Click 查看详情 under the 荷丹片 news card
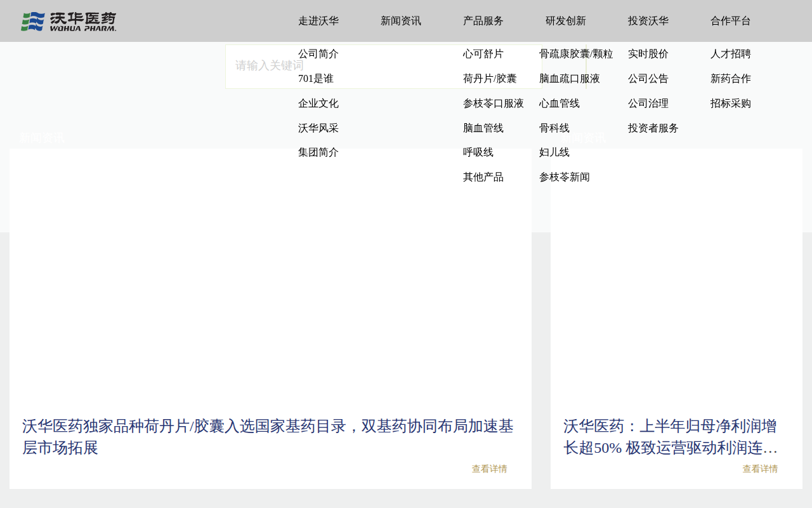Screen dimensions: 812x508 (x=489, y=469)
